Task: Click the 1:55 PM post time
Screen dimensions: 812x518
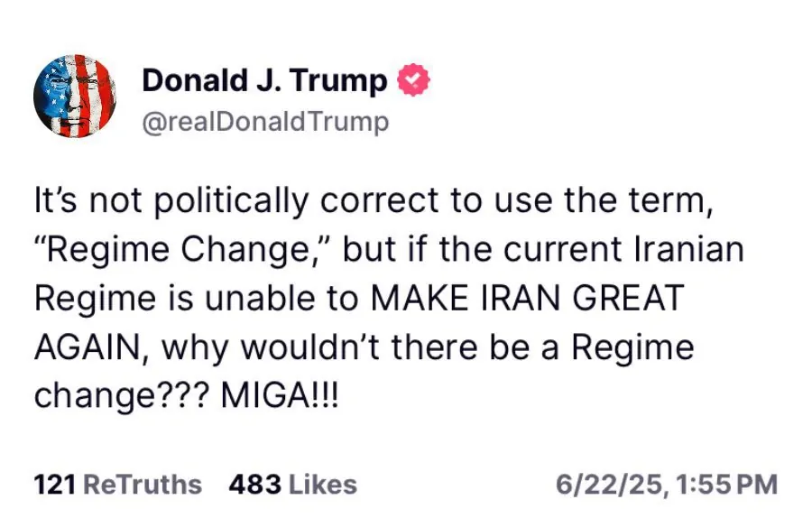Action: [725, 485]
